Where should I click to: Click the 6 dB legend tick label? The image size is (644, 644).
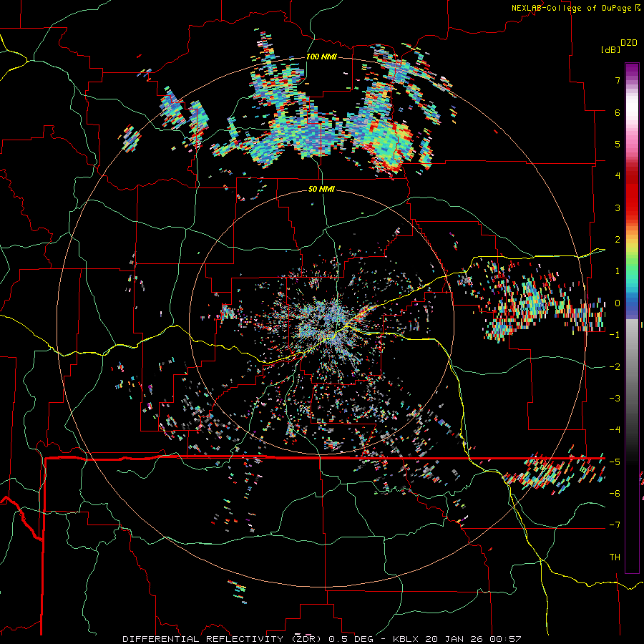point(618,112)
